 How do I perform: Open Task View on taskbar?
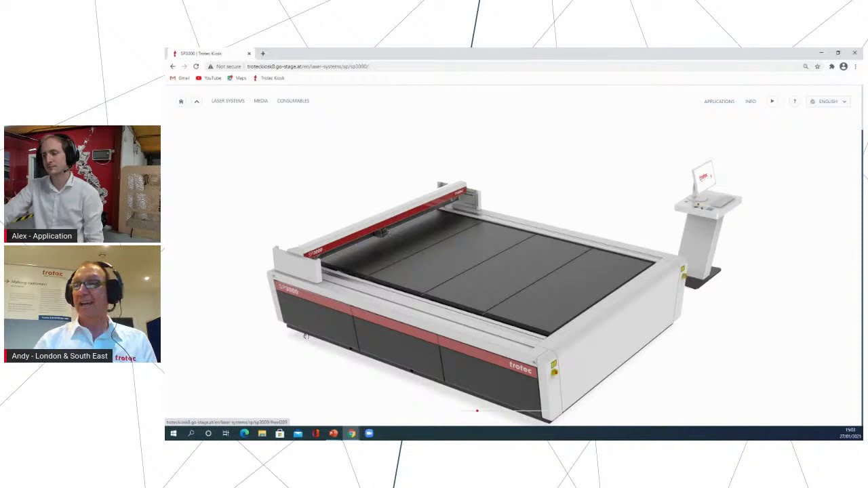pyautogui.click(x=226, y=433)
